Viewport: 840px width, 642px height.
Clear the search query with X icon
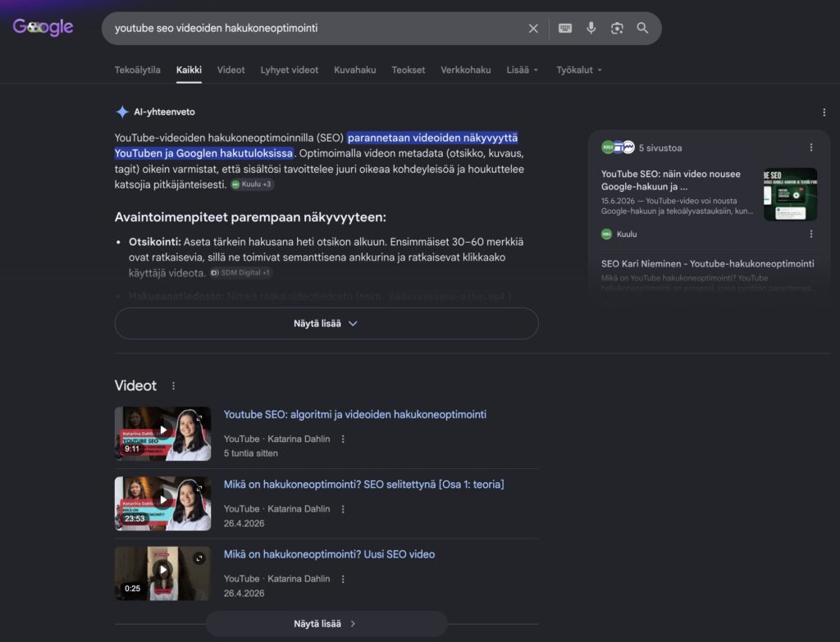click(x=533, y=29)
